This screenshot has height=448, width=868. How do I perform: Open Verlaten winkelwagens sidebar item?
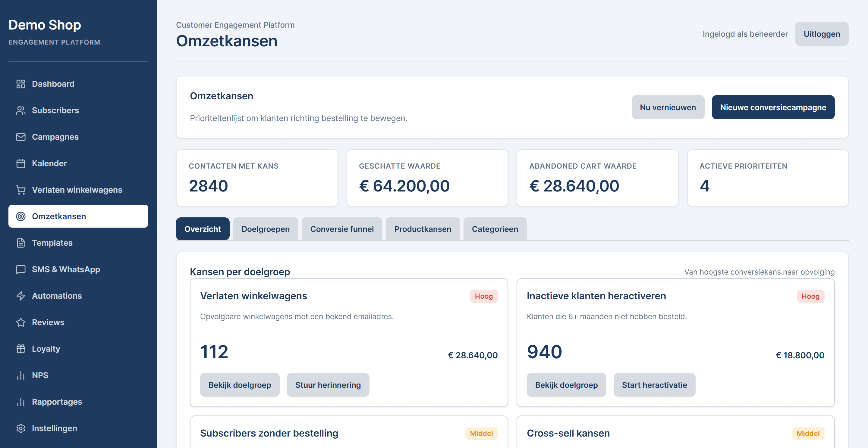78,190
